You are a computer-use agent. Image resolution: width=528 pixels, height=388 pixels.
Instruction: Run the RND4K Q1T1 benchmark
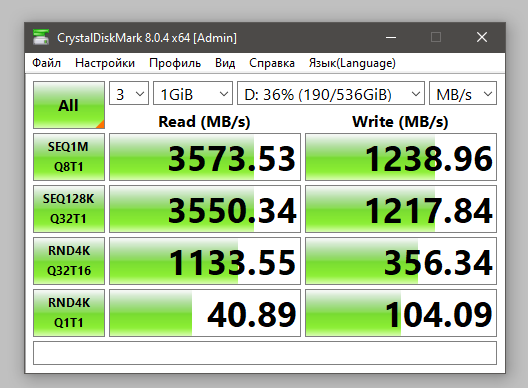69,313
